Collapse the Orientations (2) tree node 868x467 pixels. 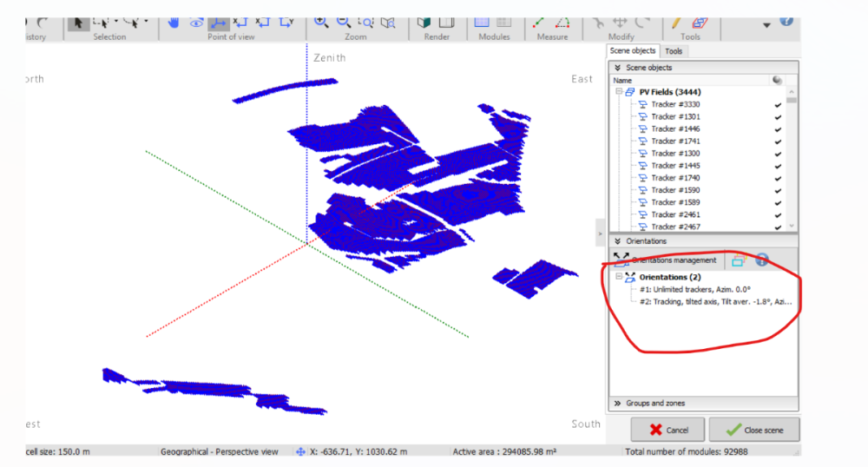pos(619,277)
